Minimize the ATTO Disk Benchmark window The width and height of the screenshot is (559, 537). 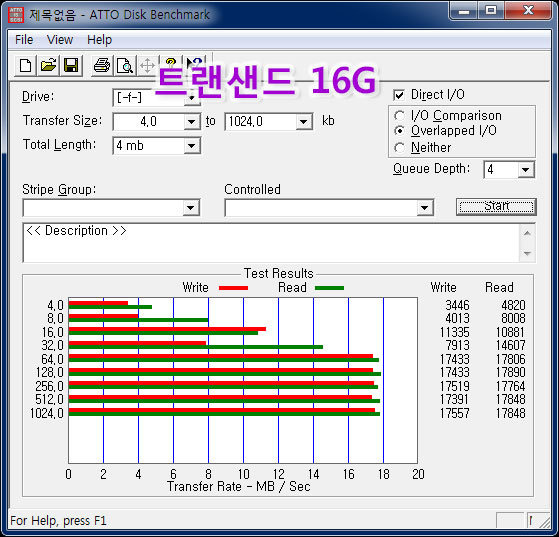(464, 11)
